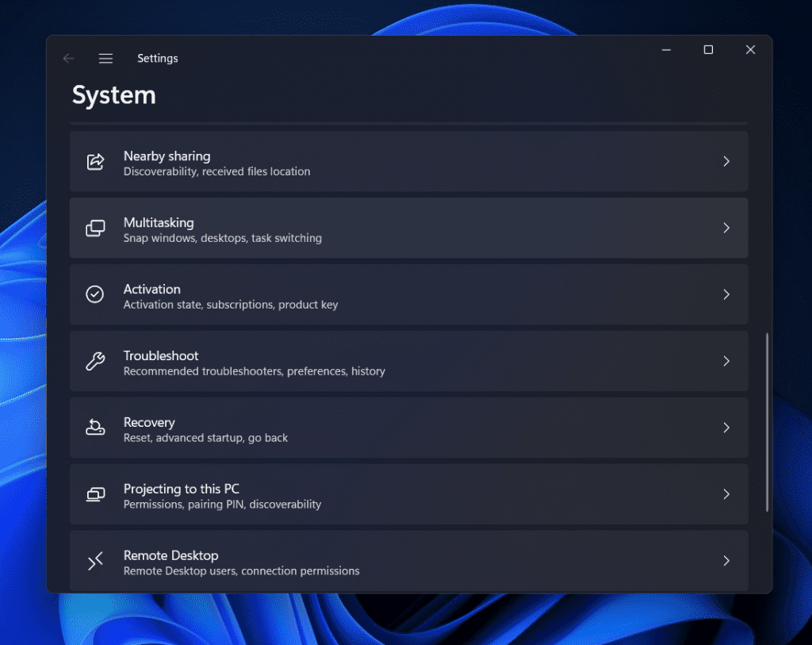Screen dimensions: 812x645
Task: Open the hamburger navigation menu
Action: pyautogui.click(x=105, y=58)
